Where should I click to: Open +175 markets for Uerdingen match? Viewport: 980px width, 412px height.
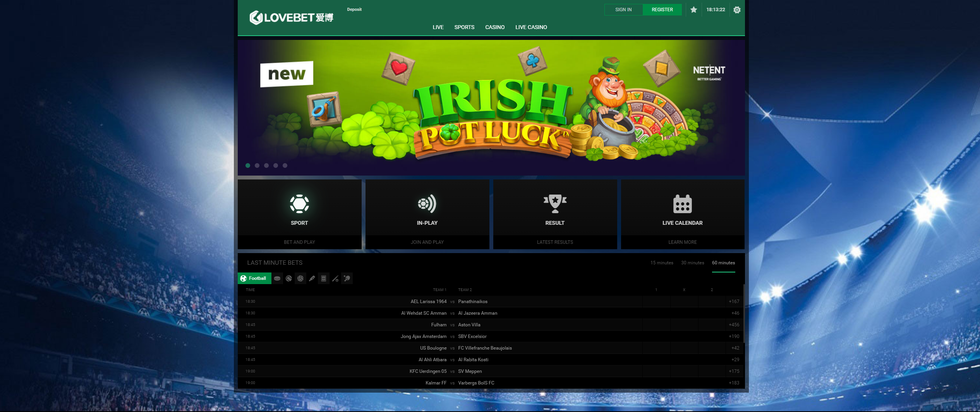point(734,371)
